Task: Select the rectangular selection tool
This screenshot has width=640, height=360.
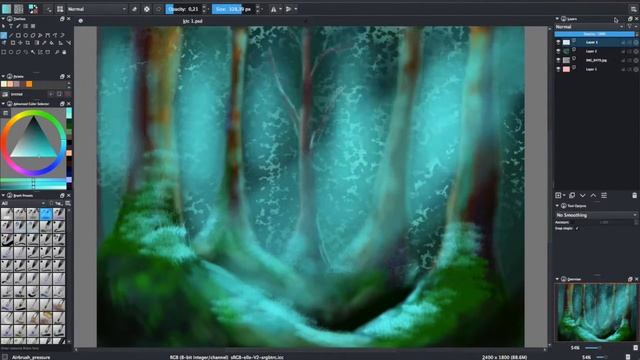Action: [x=4, y=52]
